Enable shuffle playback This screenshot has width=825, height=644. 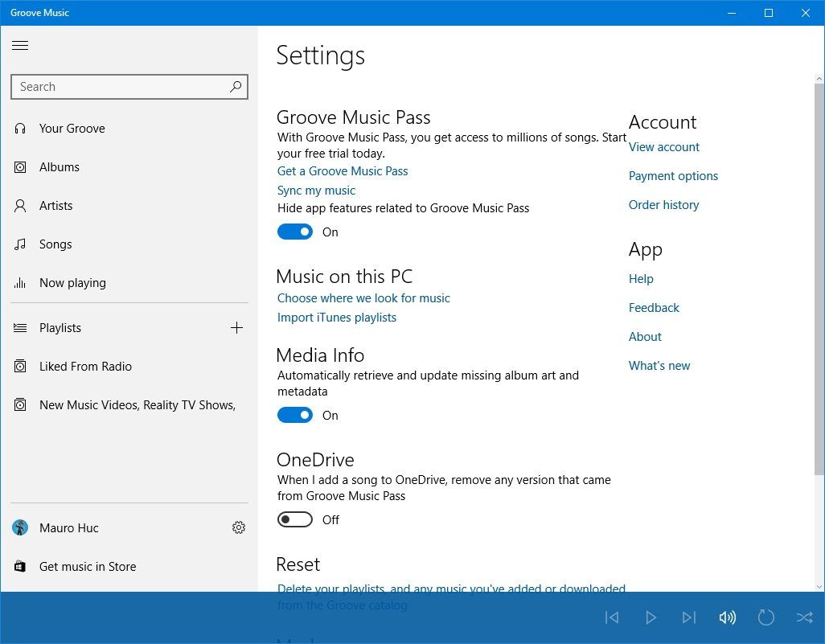(x=805, y=617)
